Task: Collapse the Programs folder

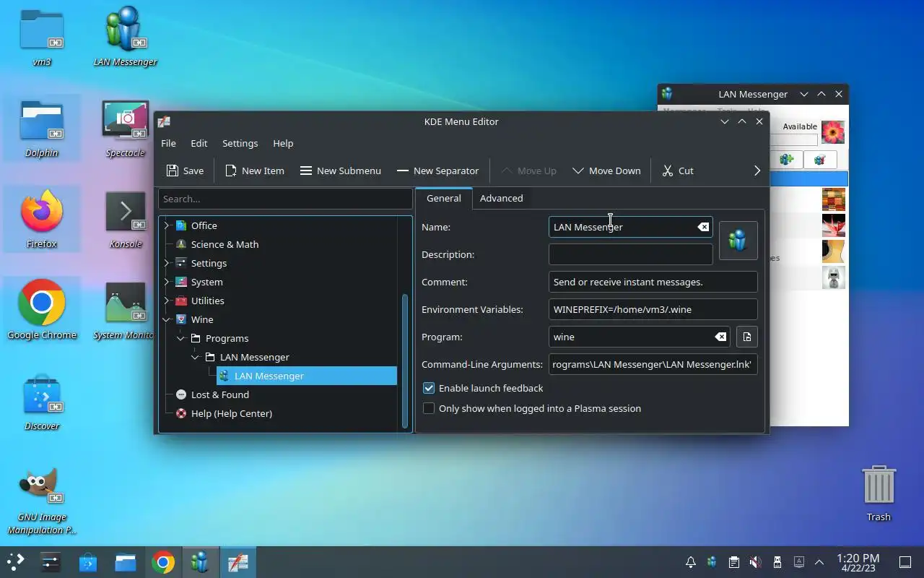Action: (181, 338)
